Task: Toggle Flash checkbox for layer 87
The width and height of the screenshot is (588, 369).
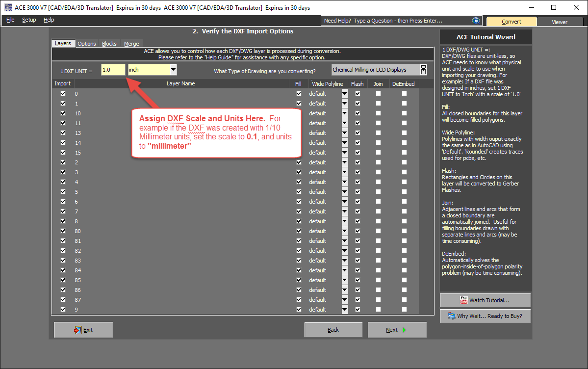Action: click(x=358, y=299)
